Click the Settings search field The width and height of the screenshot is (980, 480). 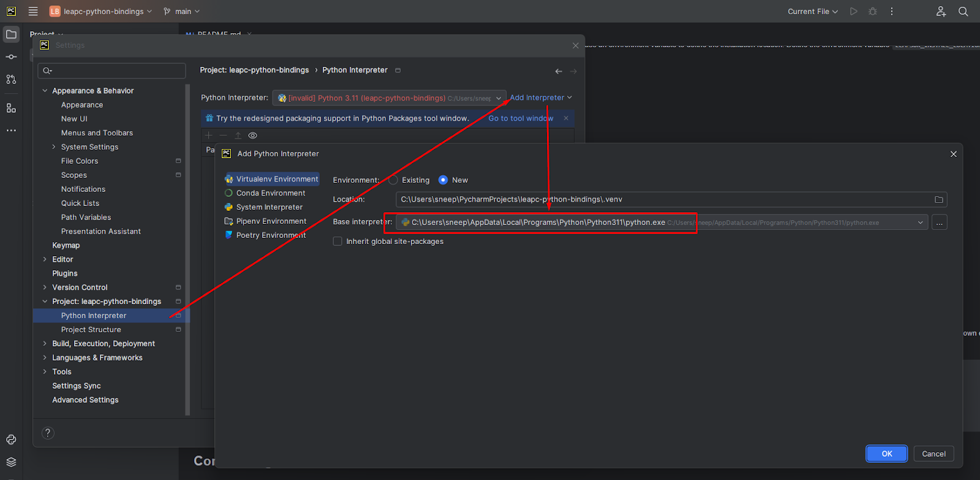pyautogui.click(x=111, y=70)
